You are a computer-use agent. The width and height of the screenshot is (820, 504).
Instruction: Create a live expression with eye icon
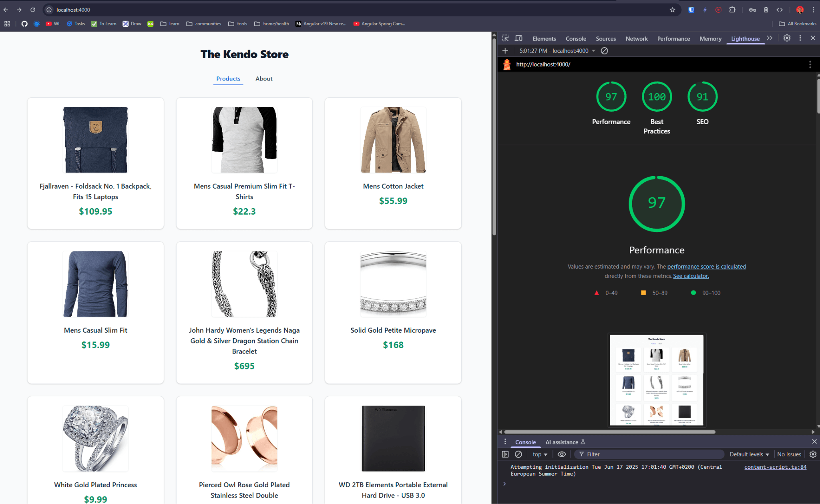coord(562,454)
